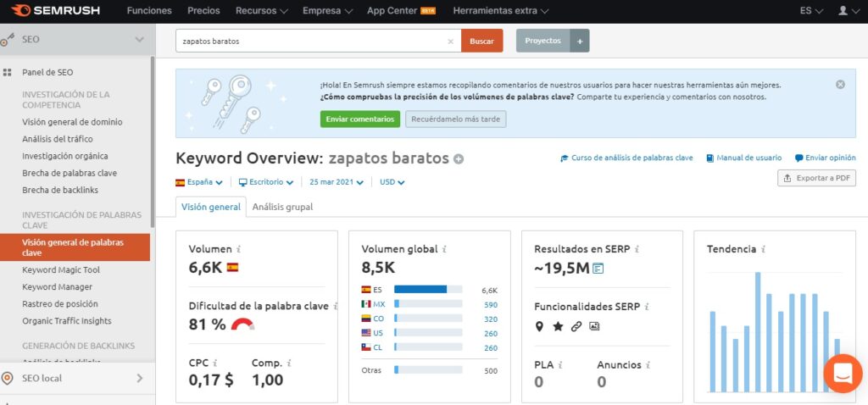The height and width of the screenshot is (405, 868).
Task: Click the Enviar comentarios button
Action: 359,119
